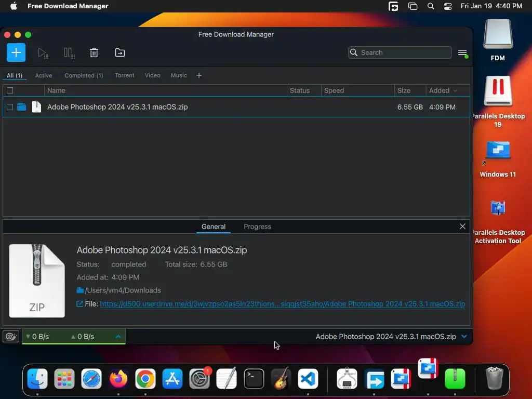Collapse bottom panel via status bar chevron
This screenshot has height=399, width=532.
coord(464,337)
